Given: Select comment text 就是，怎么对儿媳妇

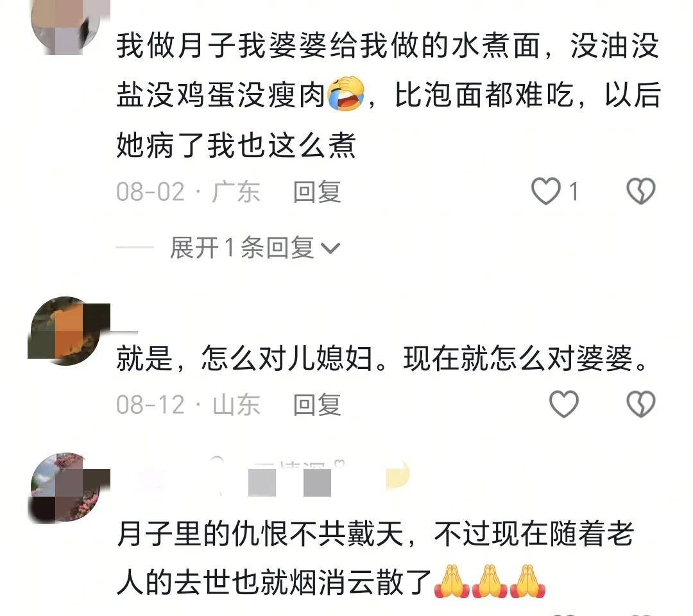Looking at the screenshot, I should 244,358.
